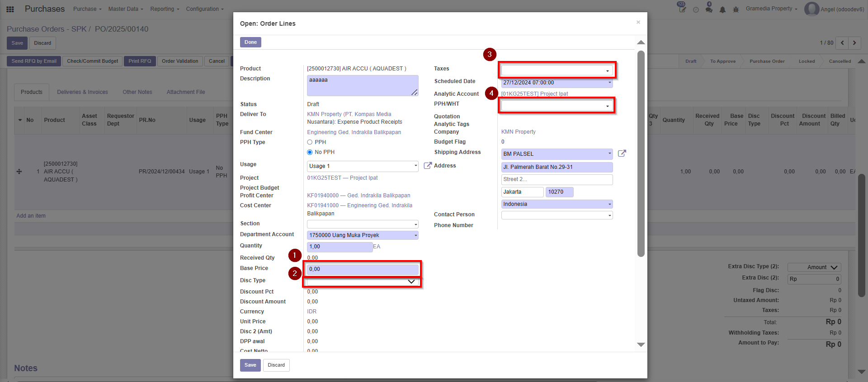
Task: Select the Purchase Order status stage
Action: coord(767,61)
